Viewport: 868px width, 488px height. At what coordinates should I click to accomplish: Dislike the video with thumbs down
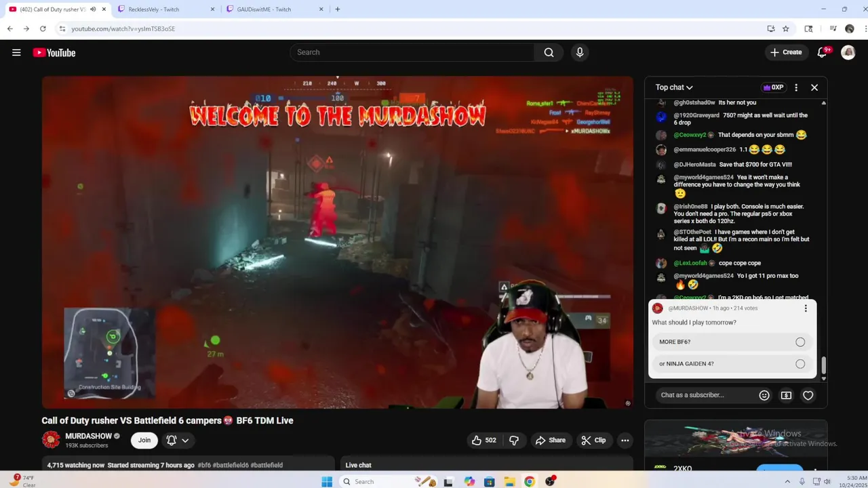pos(514,440)
